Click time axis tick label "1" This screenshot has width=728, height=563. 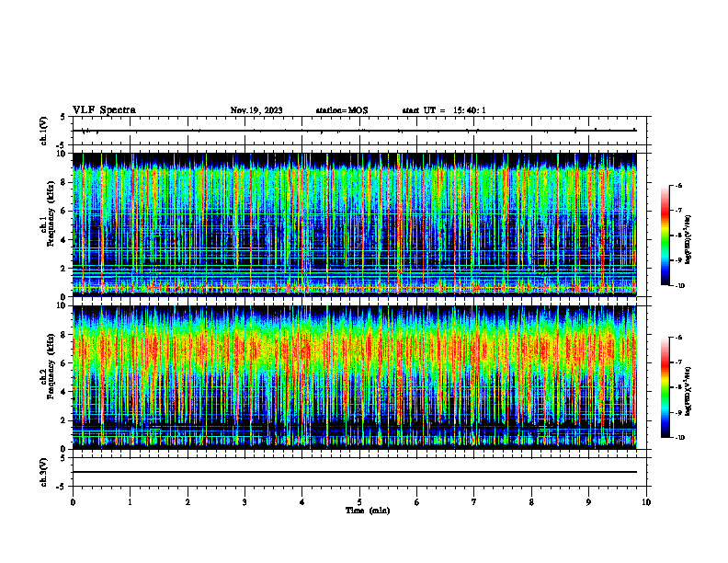130,502
